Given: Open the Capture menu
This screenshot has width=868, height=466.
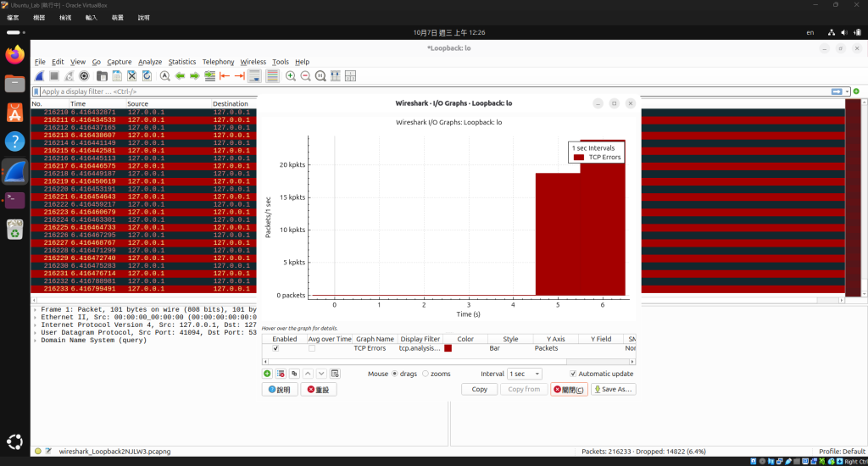Looking at the screenshot, I should pyautogui.click(x=119, y=62).
